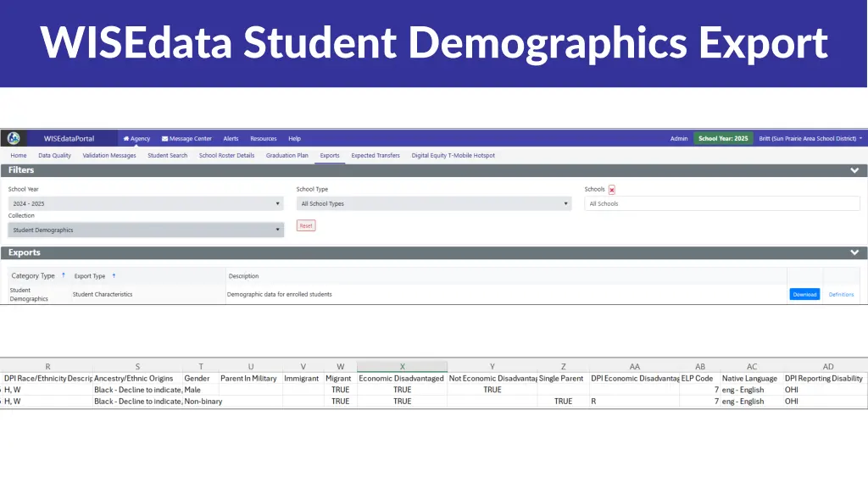Collapse the Filters section chevron
The height and width of the screenshot is (488, 868).
[854, 170]
